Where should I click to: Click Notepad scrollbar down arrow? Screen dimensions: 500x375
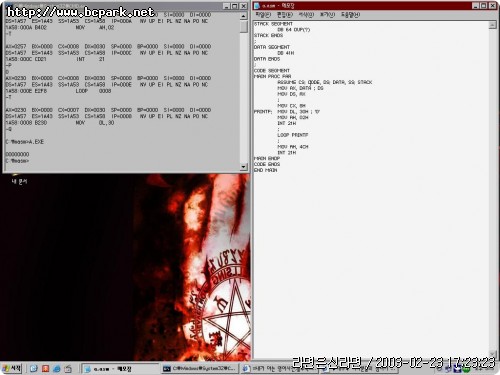click(492, 354)
